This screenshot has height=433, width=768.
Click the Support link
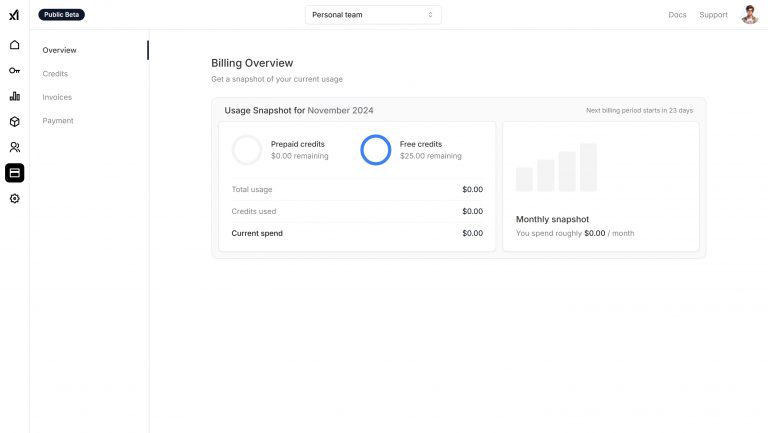coord(713,15)
